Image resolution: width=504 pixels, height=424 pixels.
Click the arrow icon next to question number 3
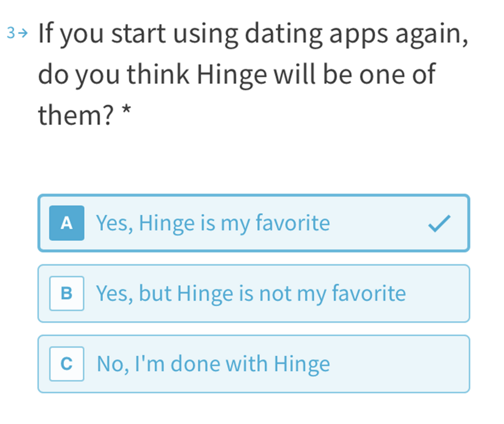pyautogui.click(x=22, y=33)
